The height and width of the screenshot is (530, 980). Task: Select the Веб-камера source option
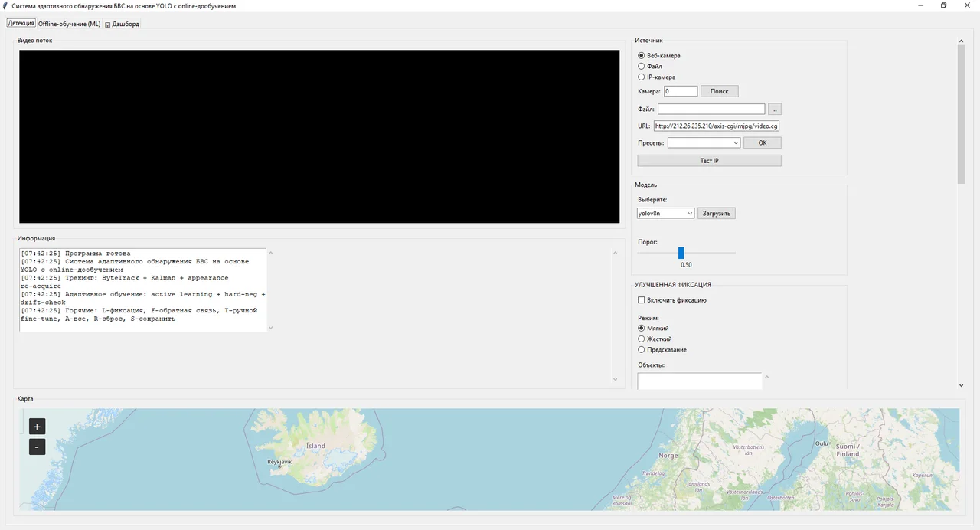pyautogui.click(x=642, y=55)
